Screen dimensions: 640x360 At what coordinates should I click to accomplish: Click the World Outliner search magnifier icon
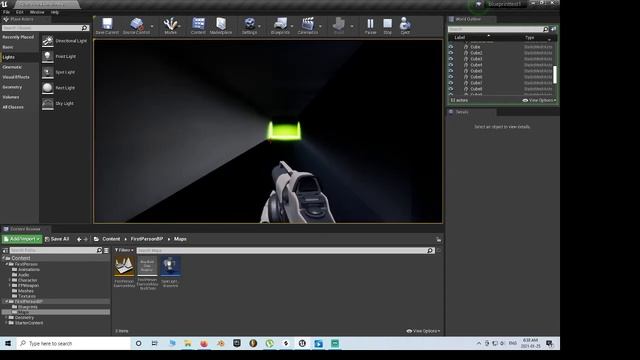tap(546, 29)
